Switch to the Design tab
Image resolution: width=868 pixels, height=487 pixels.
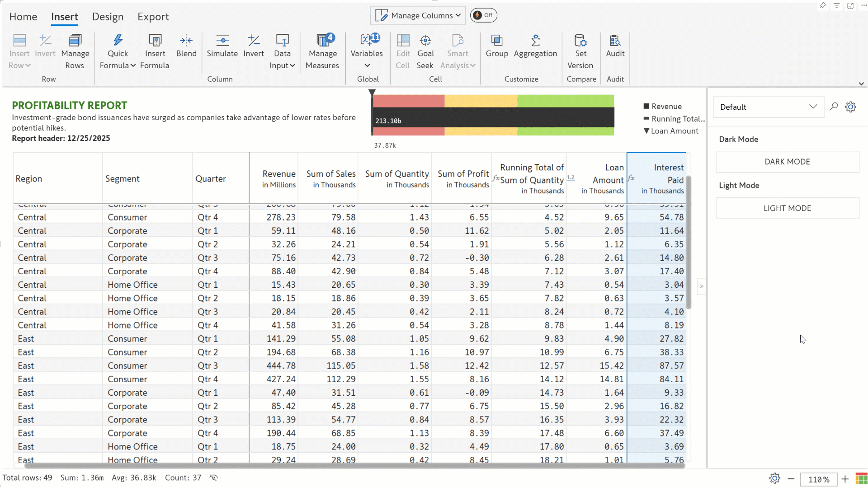tap(108, 17)
